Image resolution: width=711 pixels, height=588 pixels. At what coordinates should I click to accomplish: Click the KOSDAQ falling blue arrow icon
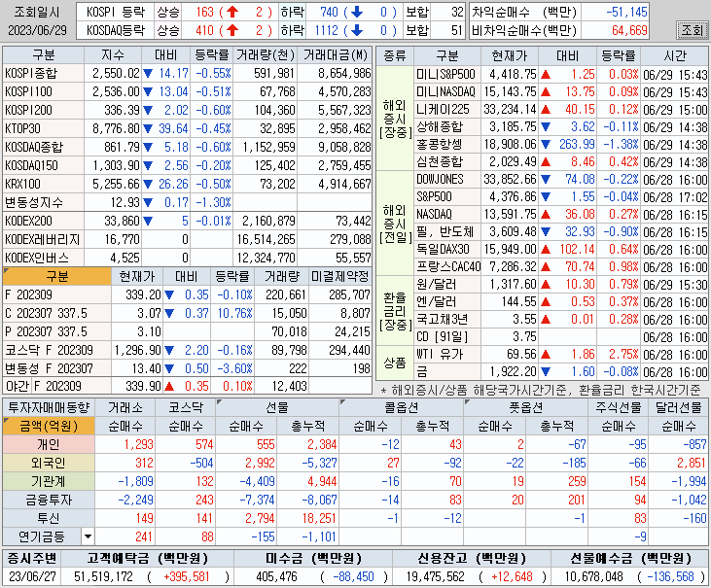[357, 30]
